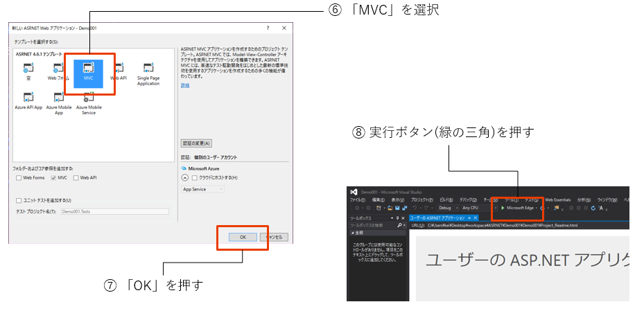Screen dimensions: 644x320
Task: Click the Navigate Backward circle icon
Action: click(357, 208)
